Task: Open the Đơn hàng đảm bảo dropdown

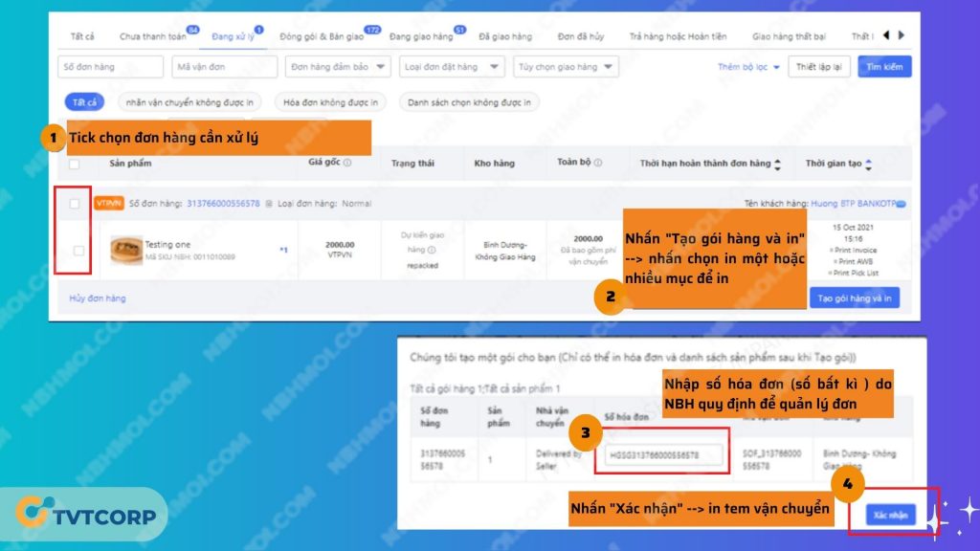Action: (x=338, y=67)
